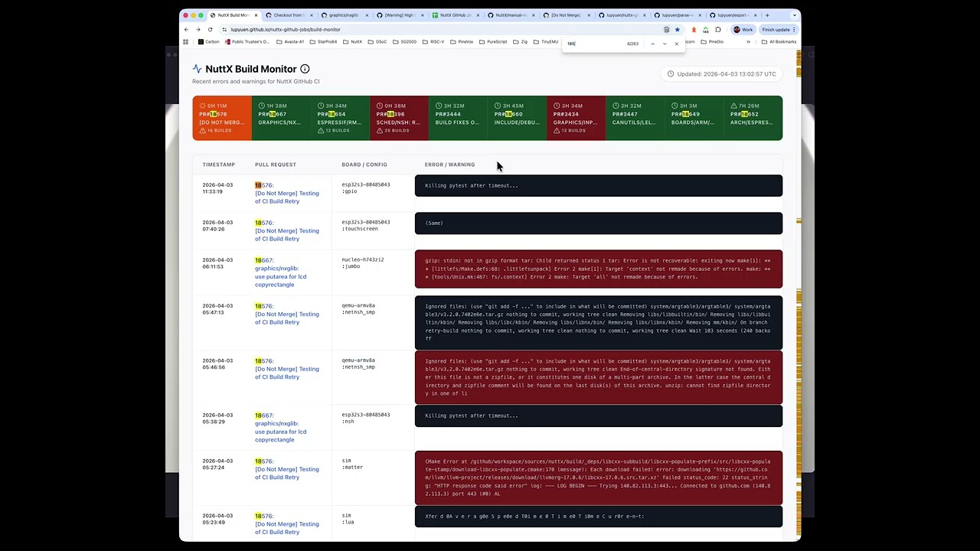Select the PR#18654 ESPRESSIF/RM card
Image resolution: width=980 pixels, height=551 pixels.
340,118
